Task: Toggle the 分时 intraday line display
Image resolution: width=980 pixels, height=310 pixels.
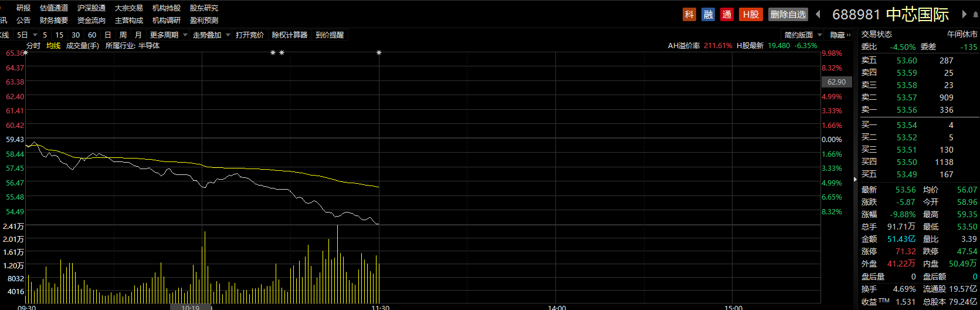Action: point(33,46)
